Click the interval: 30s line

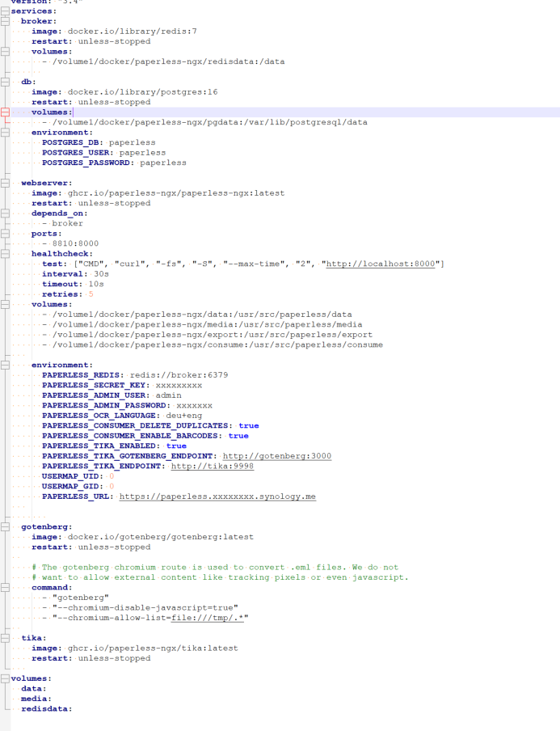pyautogui.click(x=75, y=274)
